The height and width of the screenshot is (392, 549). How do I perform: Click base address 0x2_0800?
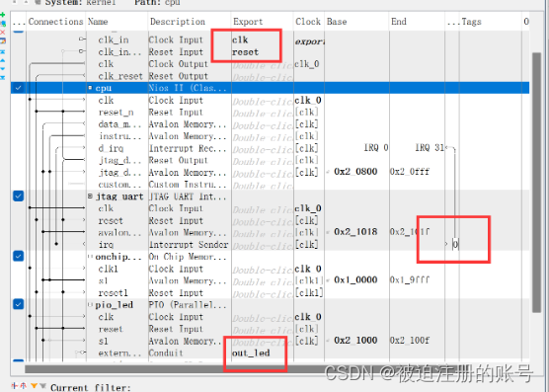pyautogui.click(x=355, y=172)
